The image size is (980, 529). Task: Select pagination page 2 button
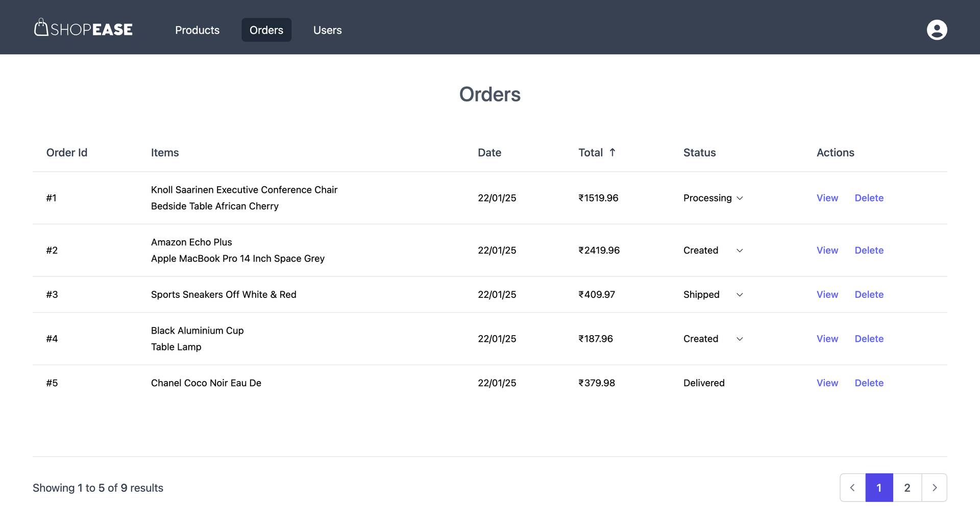907,488
